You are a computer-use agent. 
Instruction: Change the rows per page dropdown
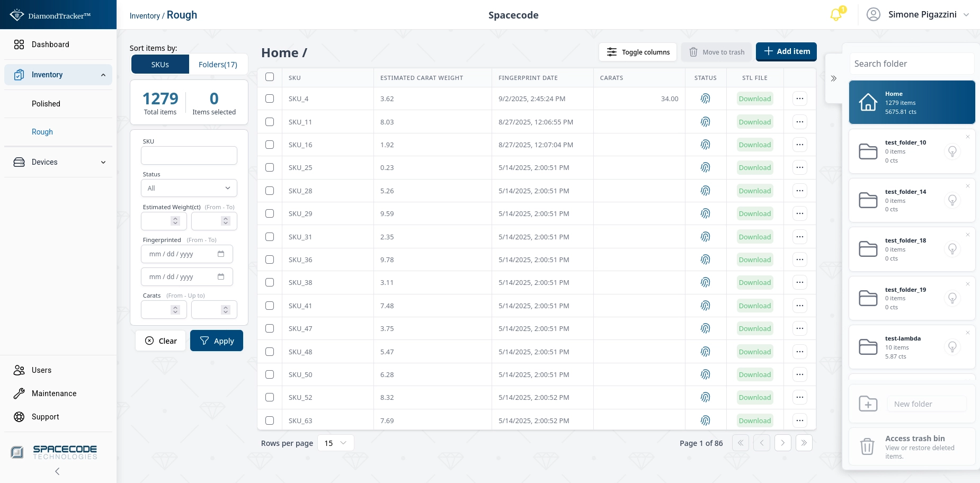click(x=335, y=443)
